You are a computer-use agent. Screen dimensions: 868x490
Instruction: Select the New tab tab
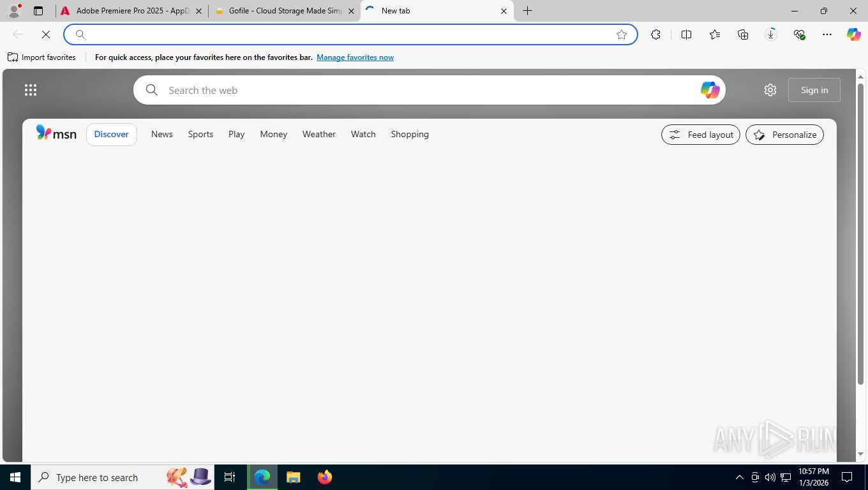(437, 11)
